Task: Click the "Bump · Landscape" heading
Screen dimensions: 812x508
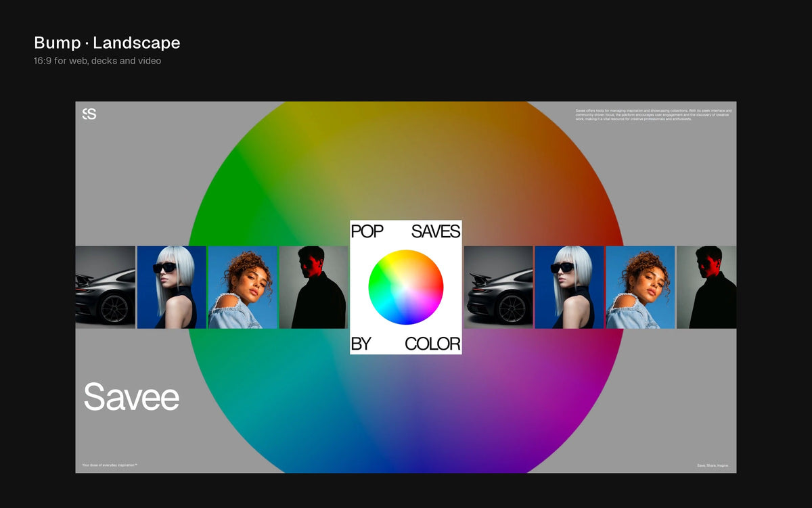Action: pos(107,43)
